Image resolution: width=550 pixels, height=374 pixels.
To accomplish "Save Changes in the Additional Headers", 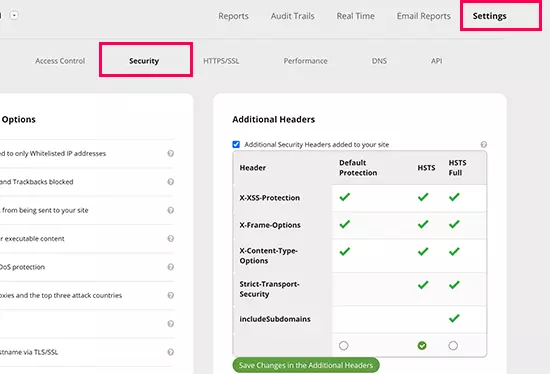I will pos(306,365).
